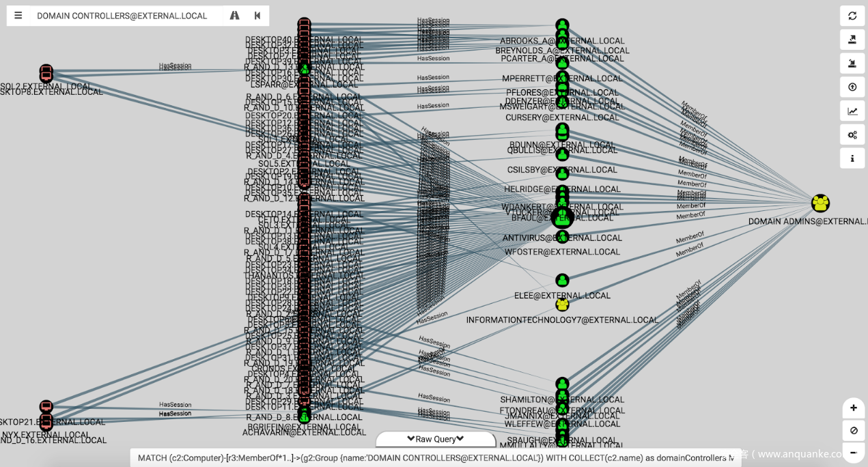
Task: Click the SQL5.EXTERNAL.LOCAL label
Action: pos(304,164)
